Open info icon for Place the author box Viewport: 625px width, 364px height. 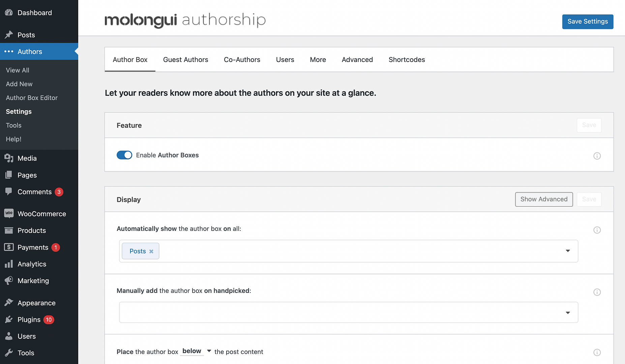(597, 352)
